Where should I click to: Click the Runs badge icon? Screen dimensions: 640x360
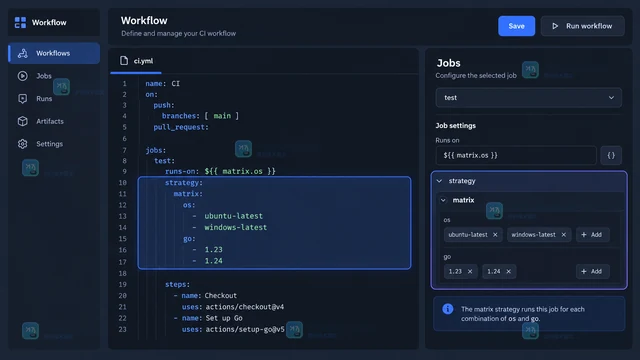pyautogui.click(x=22, y=98)
